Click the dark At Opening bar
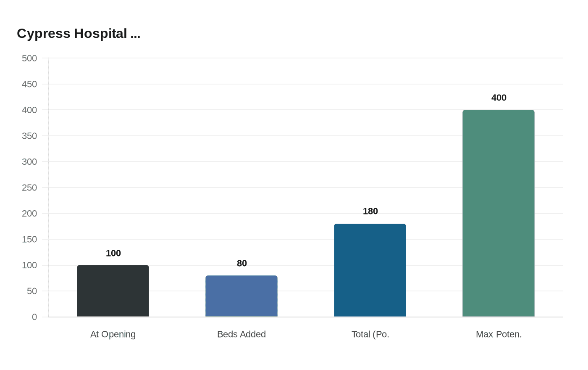The height and width of the screenshot is (370, 588). [113, 291]
